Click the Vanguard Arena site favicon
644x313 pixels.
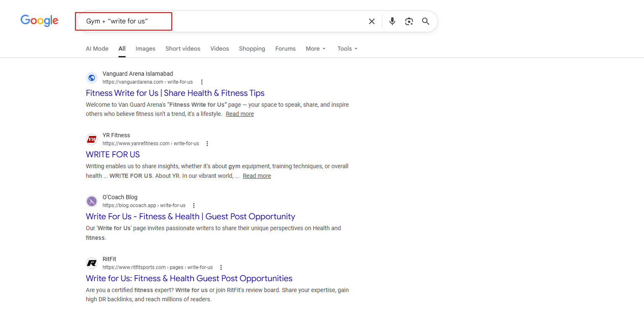92,77
